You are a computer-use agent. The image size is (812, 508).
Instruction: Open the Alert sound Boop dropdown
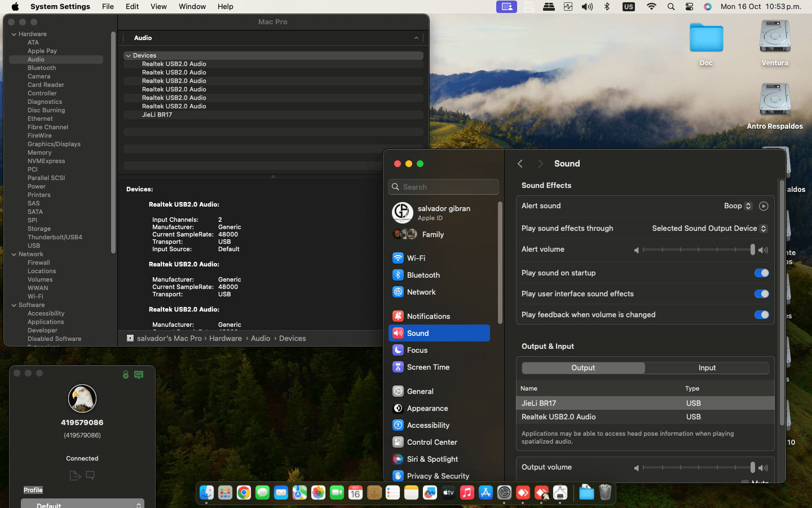(738, 206)
